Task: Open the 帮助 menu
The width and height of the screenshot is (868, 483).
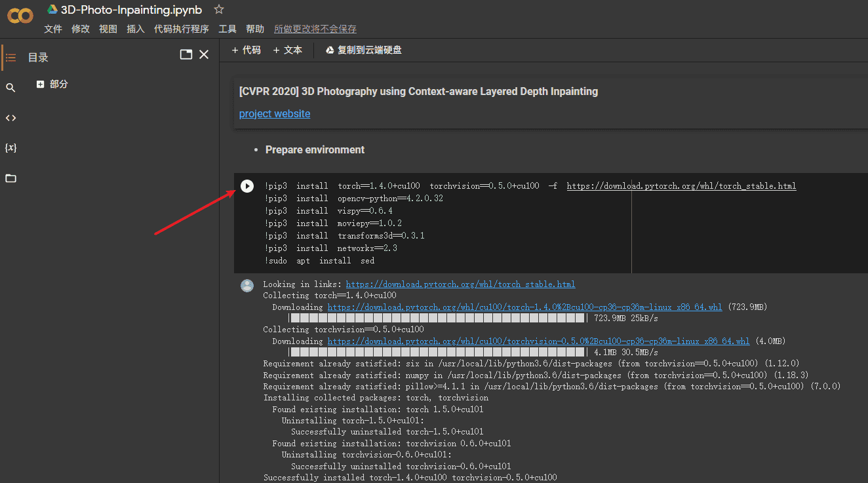Action: 255,29
